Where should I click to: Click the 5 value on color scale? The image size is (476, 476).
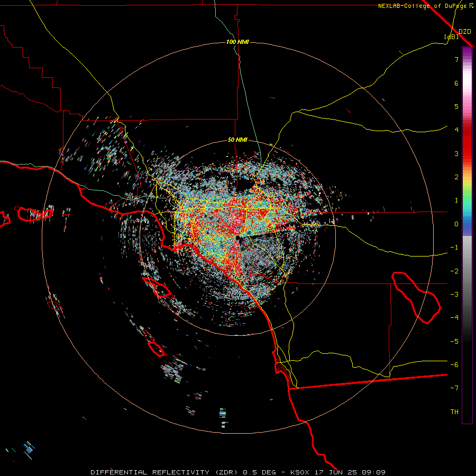(x=456, y=106)
